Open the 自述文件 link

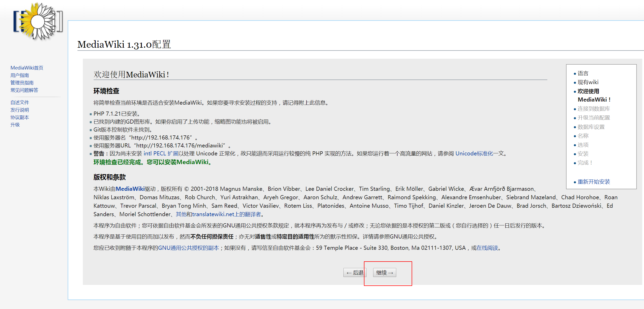[x=19, y=102]
